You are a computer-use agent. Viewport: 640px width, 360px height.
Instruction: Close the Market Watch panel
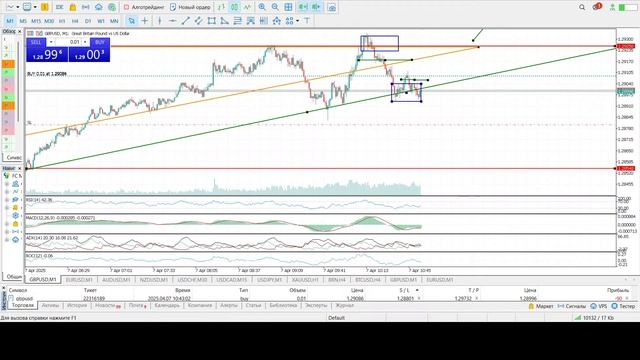click(19, 31)
